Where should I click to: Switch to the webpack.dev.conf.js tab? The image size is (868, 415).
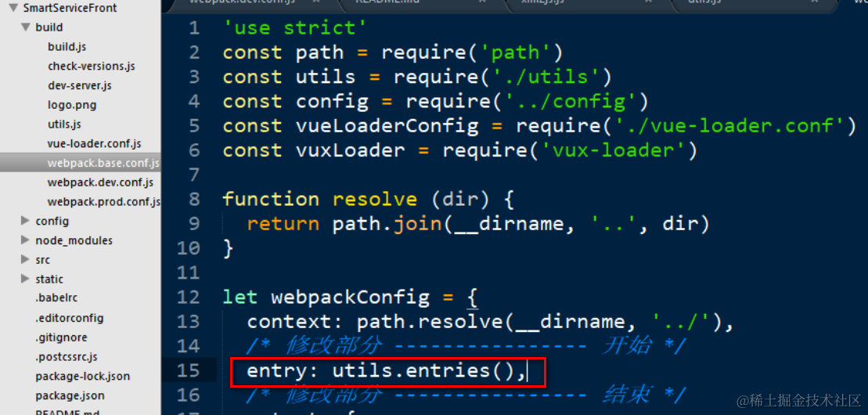pyautogui.click(x=242, y=2)
